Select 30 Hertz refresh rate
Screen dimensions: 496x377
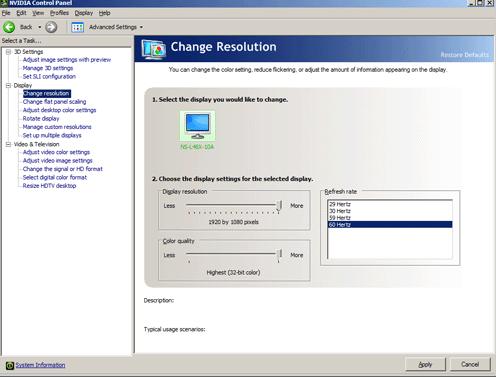pyautogui.click(x=390, y=211)
